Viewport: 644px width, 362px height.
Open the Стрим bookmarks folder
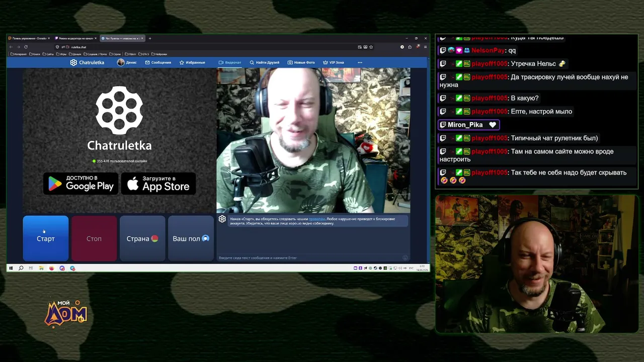click(115, 54)
